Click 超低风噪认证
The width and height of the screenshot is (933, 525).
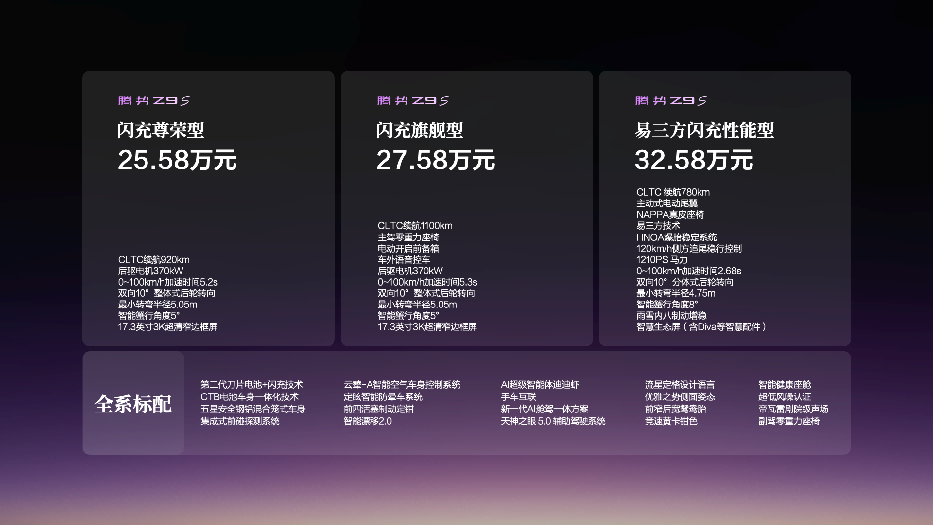(x=785, y=397)
